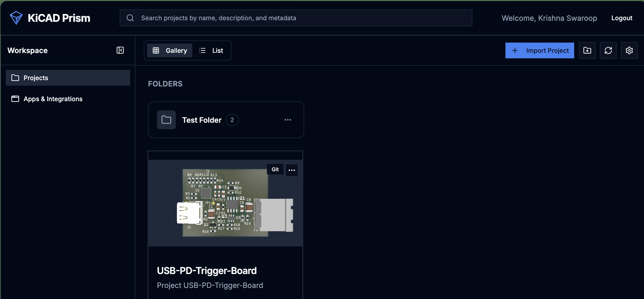Click the Git badge on project card
The height and width of the screenshot is (299, 644).
point(275,169)
